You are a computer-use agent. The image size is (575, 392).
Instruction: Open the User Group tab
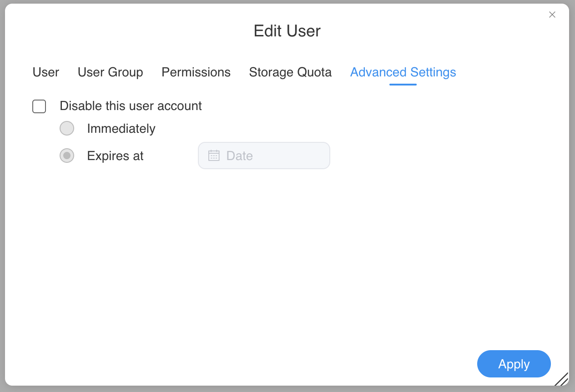tap(111, 72)
